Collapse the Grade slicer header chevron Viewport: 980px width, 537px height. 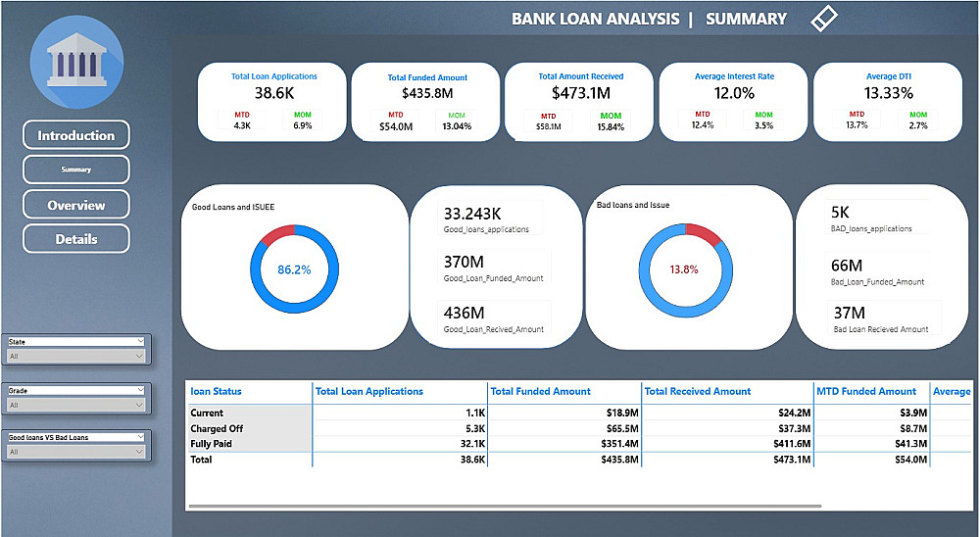point(140,390)
